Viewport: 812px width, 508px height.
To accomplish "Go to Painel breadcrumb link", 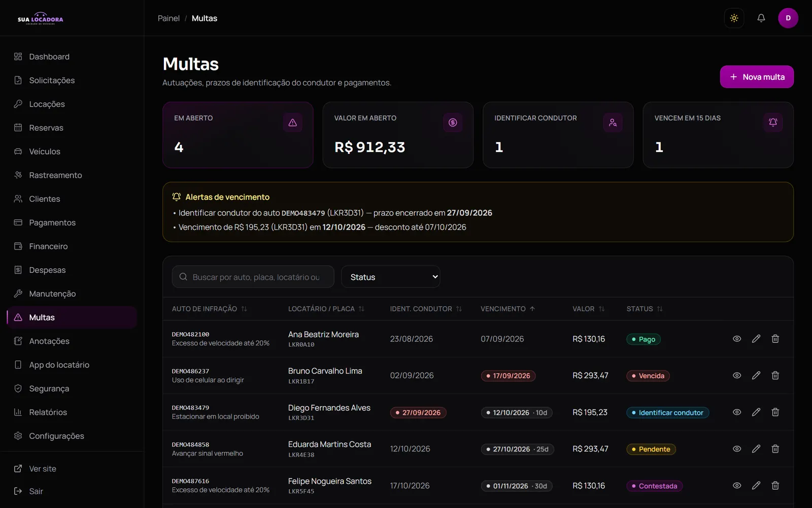I will point(168,18).
